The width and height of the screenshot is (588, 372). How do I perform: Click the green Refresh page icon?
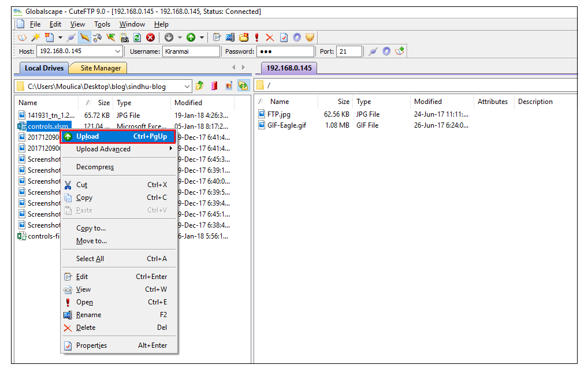pos(137,38)
